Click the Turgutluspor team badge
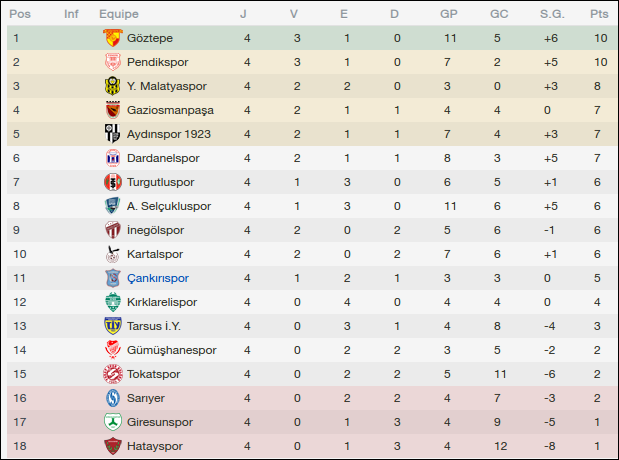 tap(112, 182)
